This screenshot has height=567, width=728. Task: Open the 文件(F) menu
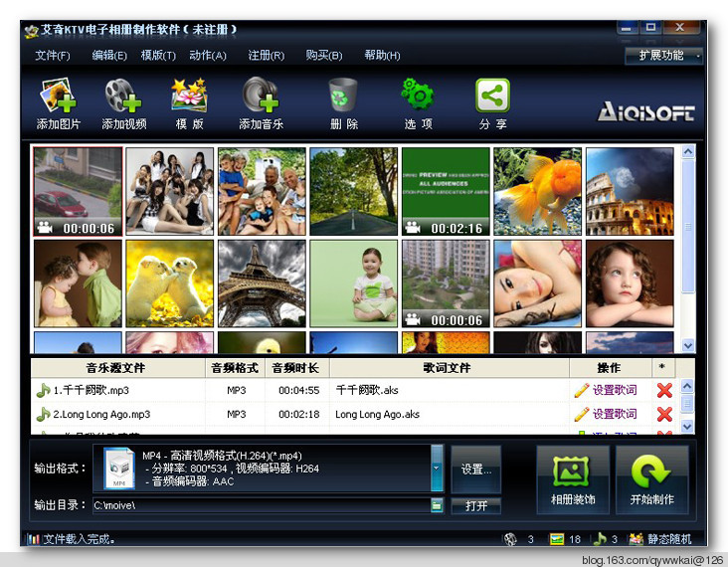pos(53,56)
